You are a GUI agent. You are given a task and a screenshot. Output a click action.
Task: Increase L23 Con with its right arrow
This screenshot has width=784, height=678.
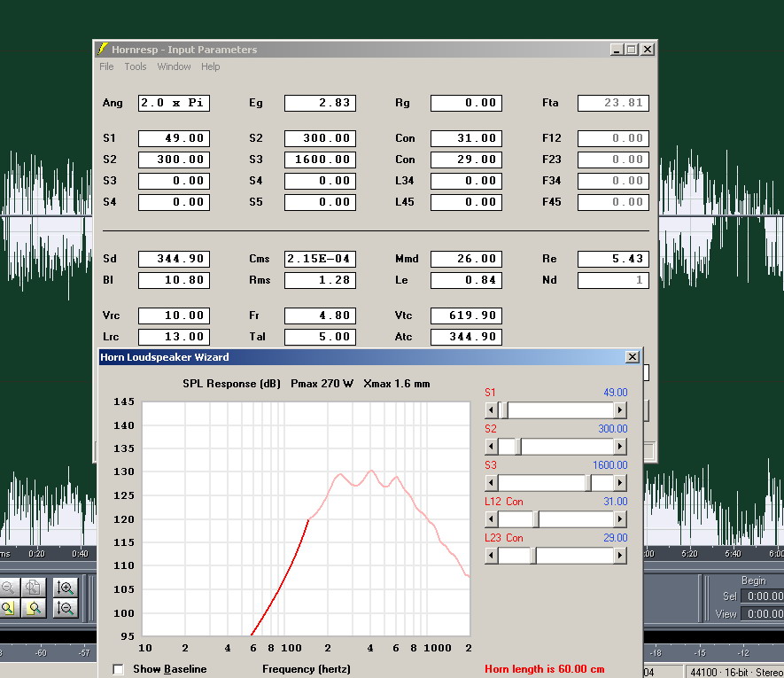[x=620, y=556]
